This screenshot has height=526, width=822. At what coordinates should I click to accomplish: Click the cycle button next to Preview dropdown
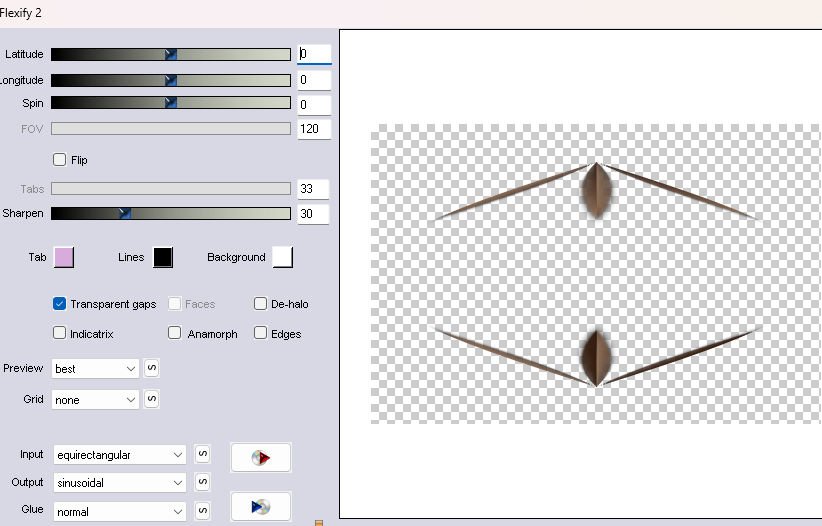(x=151, y=368)
